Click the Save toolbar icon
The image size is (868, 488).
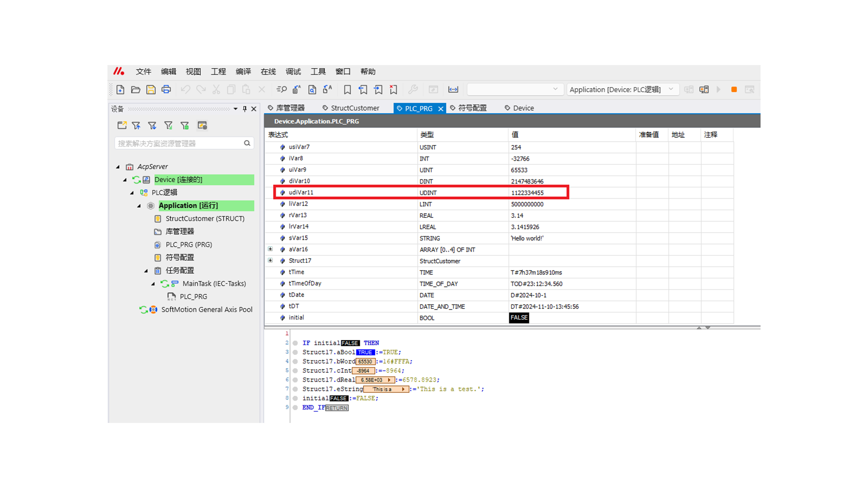click(151, 89)
